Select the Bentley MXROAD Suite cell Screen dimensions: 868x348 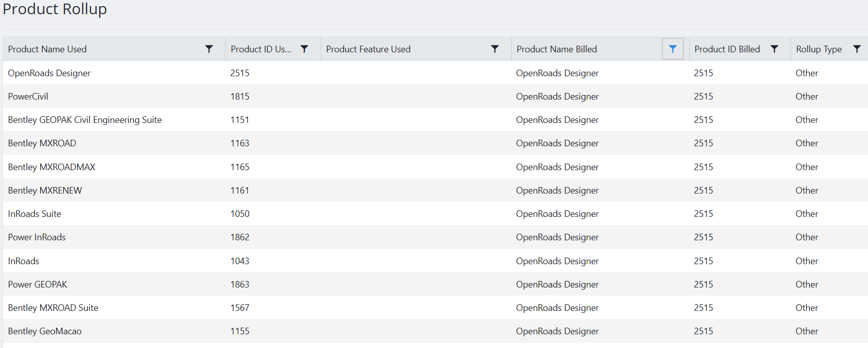53,308
